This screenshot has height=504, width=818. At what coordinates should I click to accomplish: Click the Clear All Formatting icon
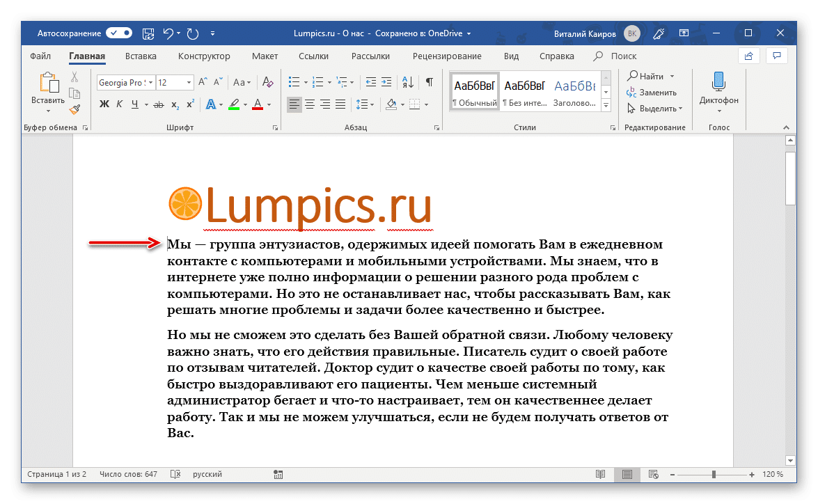point(267,82)
